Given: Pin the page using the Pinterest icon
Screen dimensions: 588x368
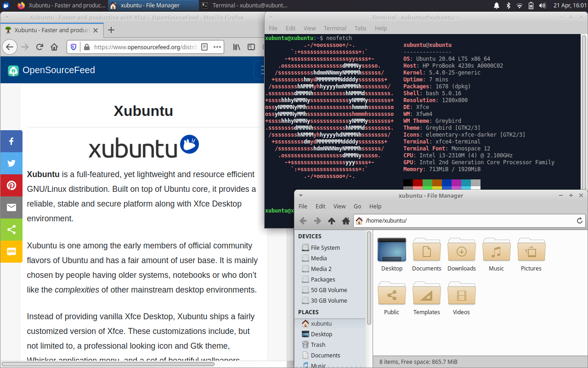Looking at the screenshot, I should [x=11, y=185].
